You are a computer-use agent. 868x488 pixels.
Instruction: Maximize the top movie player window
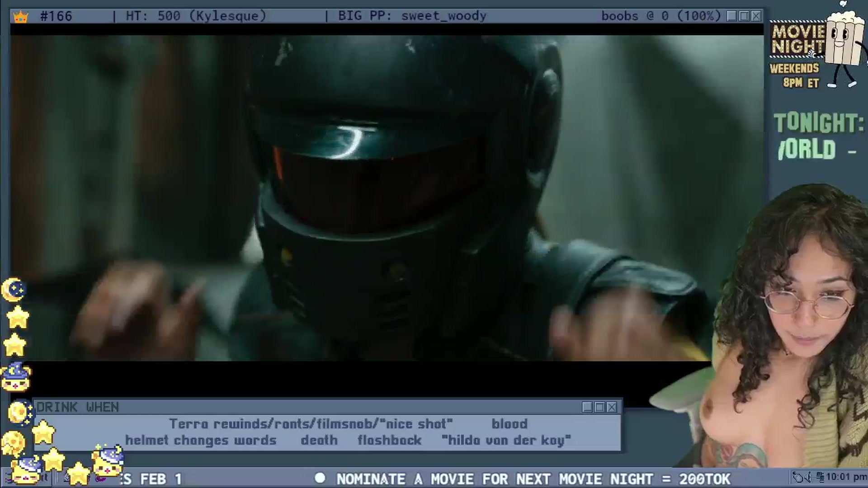pos(744,16)
